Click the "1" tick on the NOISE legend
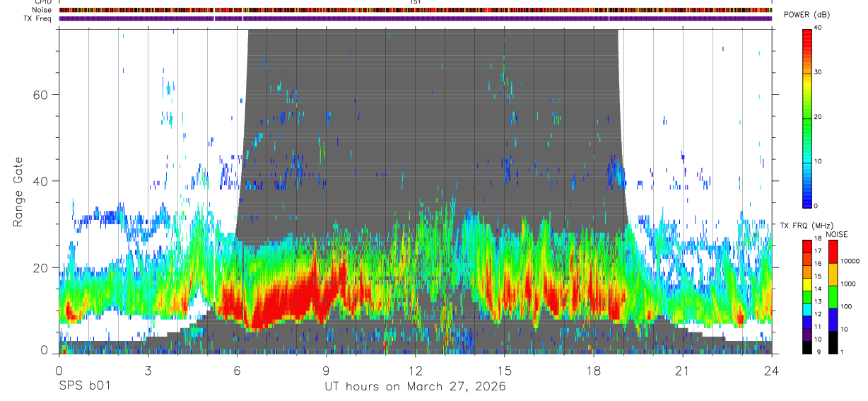 [x=842, y=351]
